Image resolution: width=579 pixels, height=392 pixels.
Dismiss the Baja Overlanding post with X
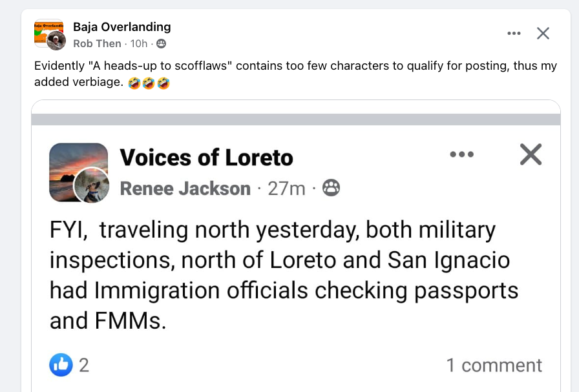point(543,34)
